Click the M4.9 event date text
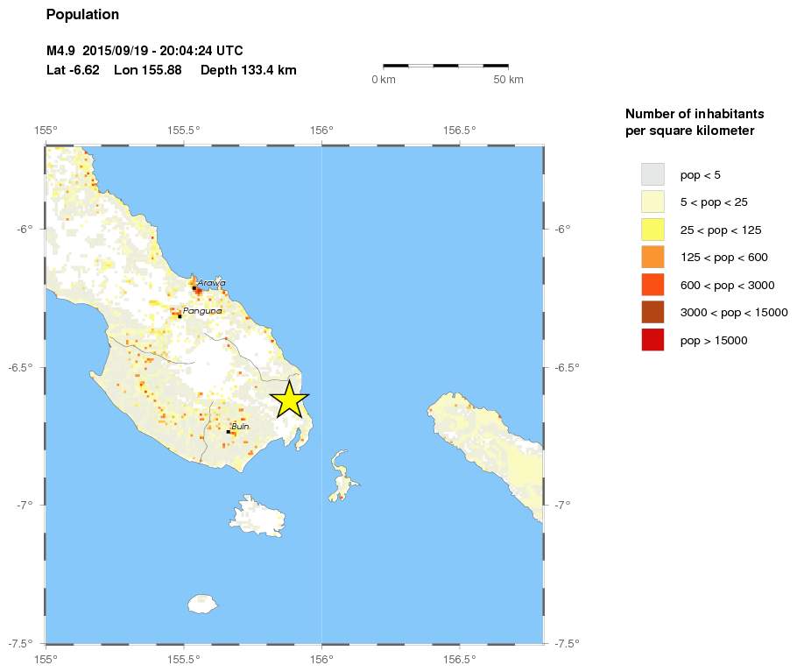The height and width of the screenshot is (672, 797). click(x=145, y=51)
